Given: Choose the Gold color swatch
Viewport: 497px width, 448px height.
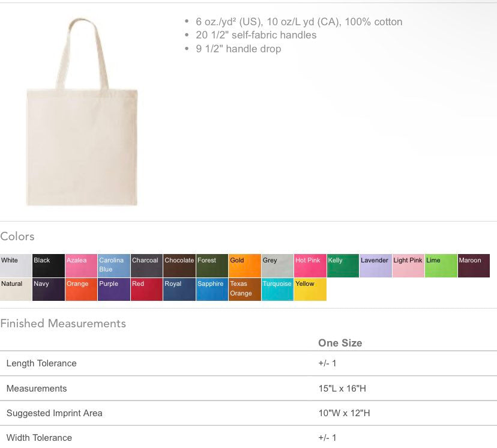Looking at the screenshot, I should 245,266.
